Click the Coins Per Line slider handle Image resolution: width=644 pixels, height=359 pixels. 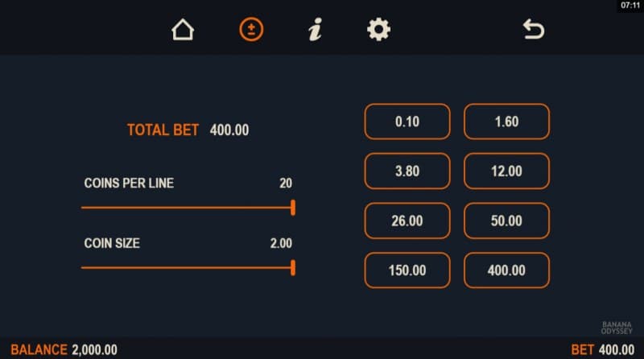293,208
